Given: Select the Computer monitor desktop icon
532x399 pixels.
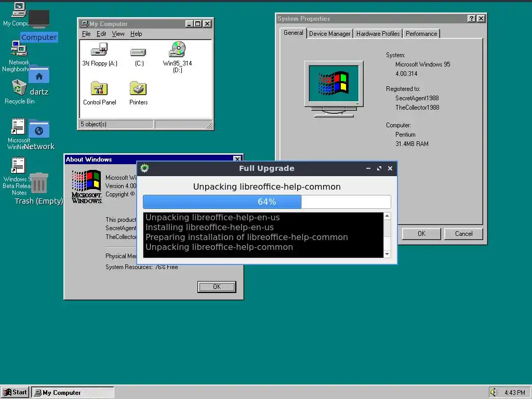Looking at the screenshot, I should click(x=38, y=19).
